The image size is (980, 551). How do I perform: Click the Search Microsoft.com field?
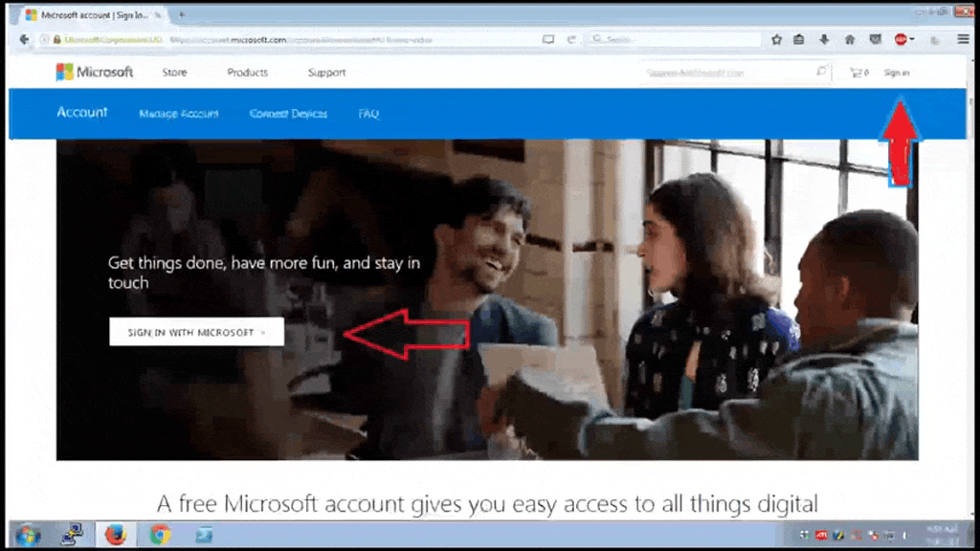(x=727, y=73)
